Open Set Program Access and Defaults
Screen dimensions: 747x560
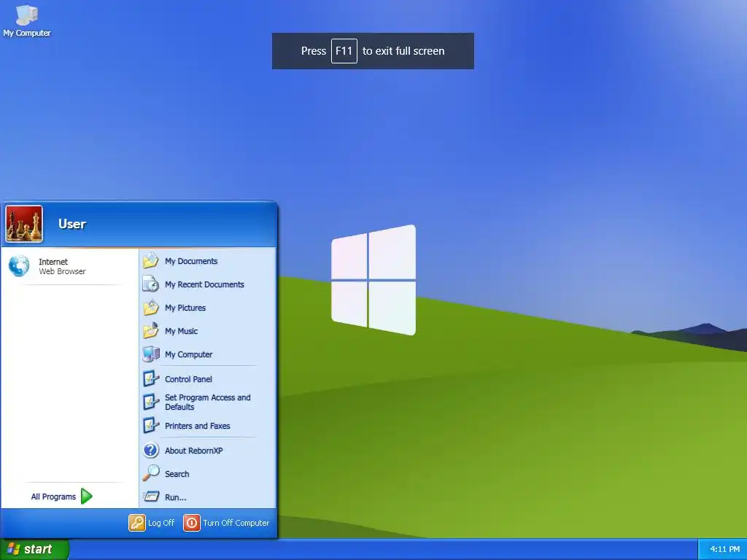click(x=208, y=402)
